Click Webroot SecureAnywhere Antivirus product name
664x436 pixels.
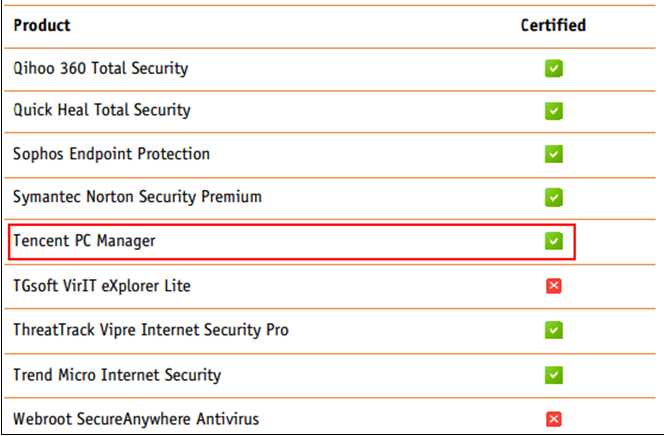[x=136, y=419]
